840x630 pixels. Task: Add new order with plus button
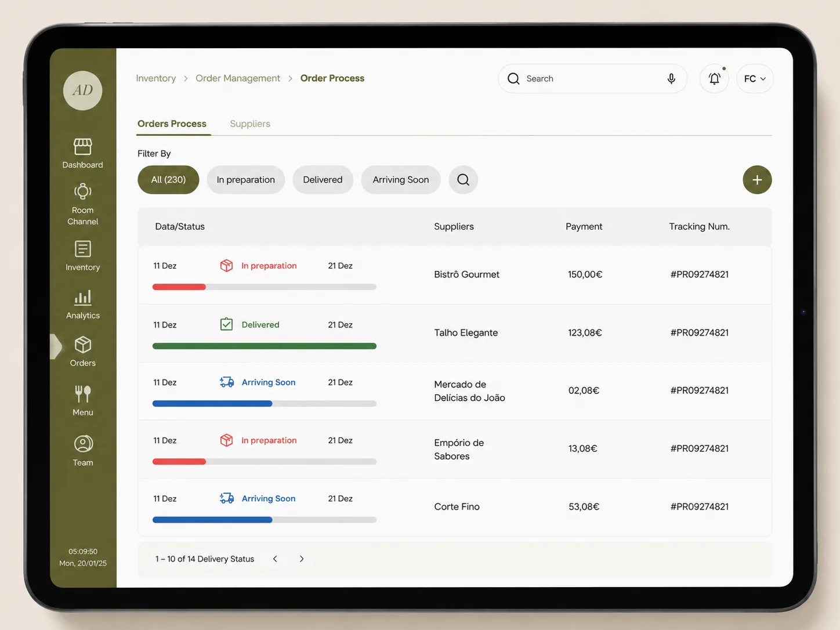point(757,180)
